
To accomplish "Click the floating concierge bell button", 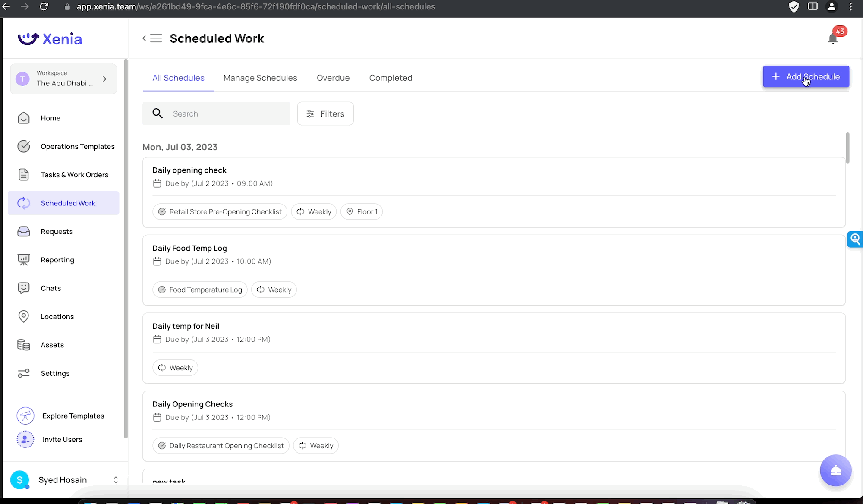I will (836, 470).
